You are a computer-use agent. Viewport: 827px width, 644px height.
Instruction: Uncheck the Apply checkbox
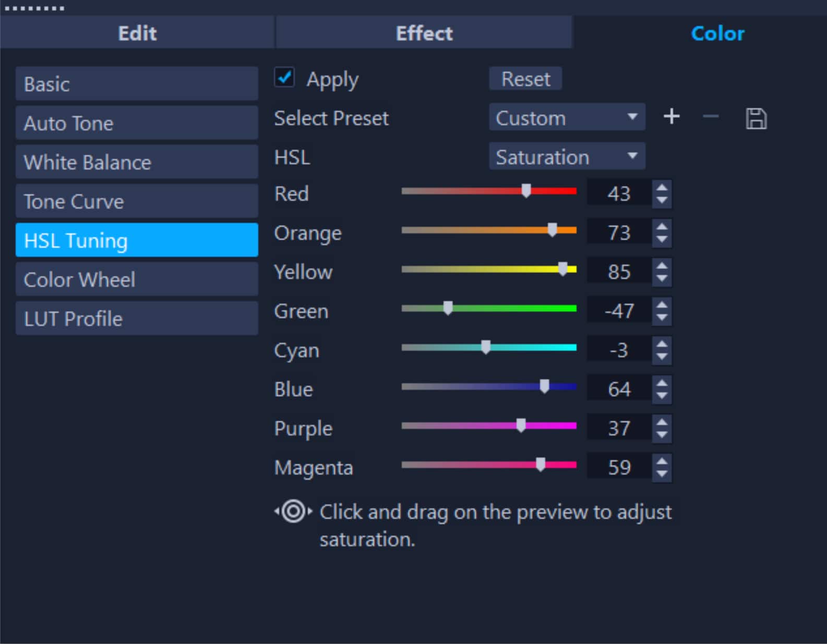tap(284, 78)
